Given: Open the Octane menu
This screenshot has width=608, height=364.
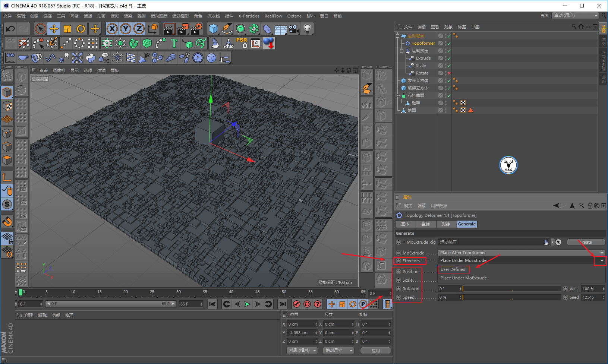Looking at the screenshot, I should pos(294,16).
